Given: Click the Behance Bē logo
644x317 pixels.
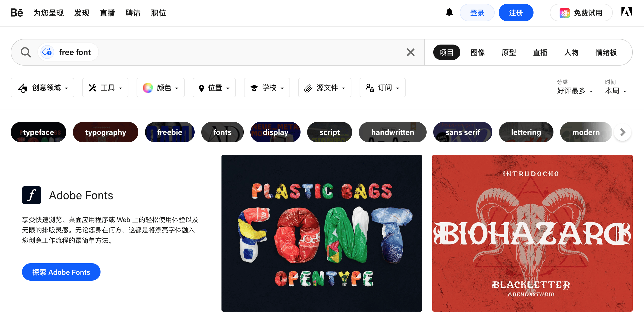Looking at the screenshot, I should click(17, 13).
